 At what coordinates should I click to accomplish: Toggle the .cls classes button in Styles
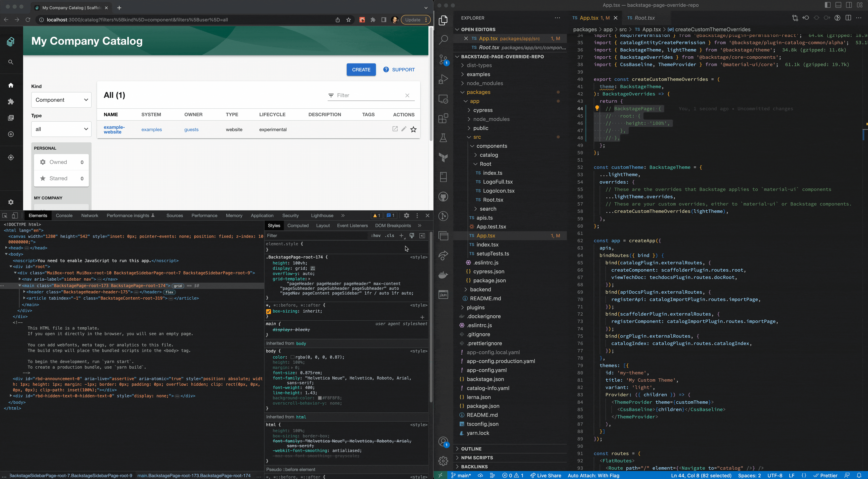tap(390, 236)
